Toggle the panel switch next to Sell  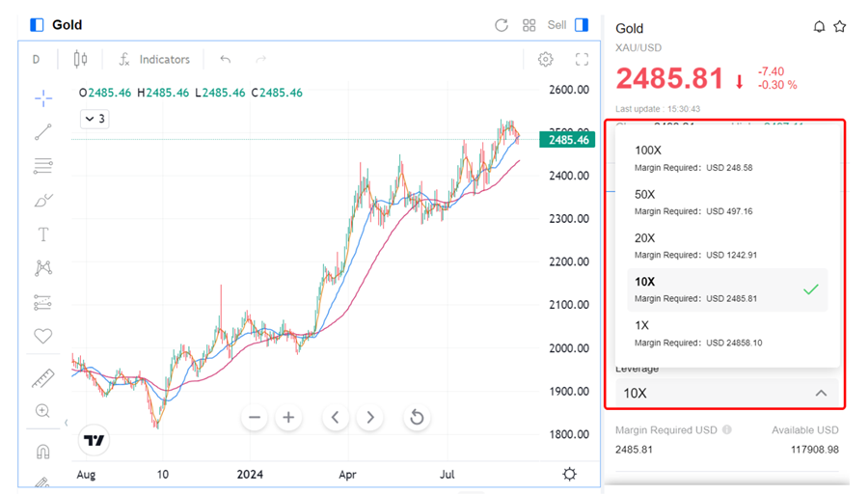coord(582,25)
